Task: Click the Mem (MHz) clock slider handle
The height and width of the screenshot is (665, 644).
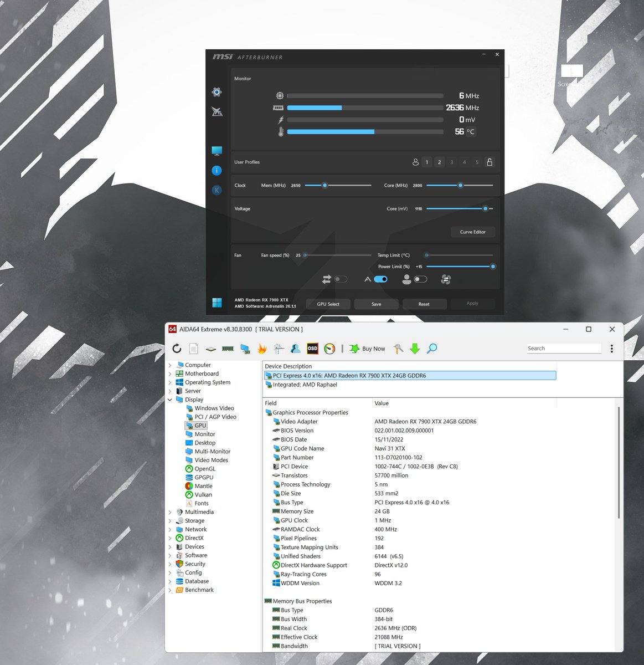Action: coord(325,185)
